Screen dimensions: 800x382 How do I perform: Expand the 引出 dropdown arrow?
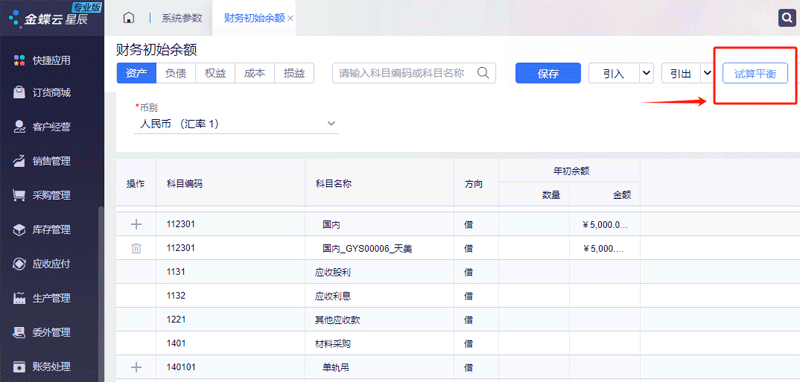tap(707, 73)
